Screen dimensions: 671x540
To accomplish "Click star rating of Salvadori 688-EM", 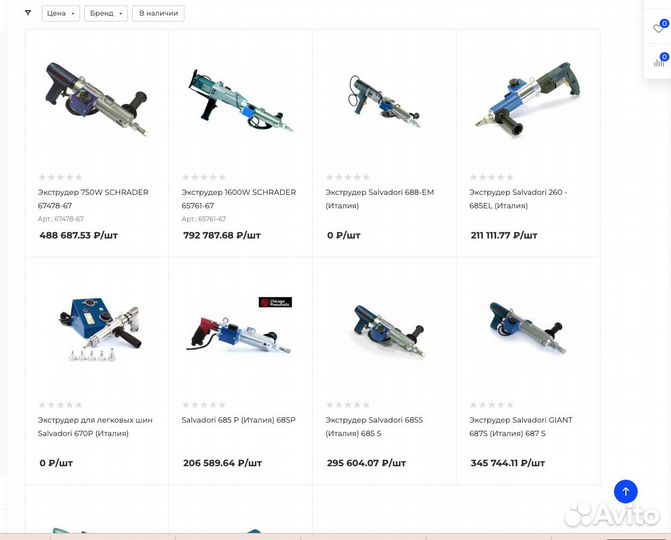I will [x=348, y=177].
